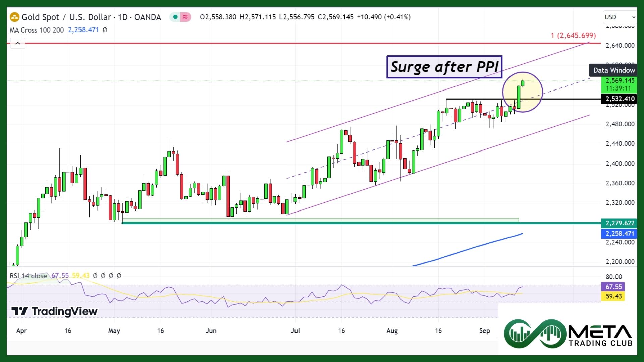Click the closing price C2,569.145 in header
This screenshot has width=644, height=362.
point(335,17)
